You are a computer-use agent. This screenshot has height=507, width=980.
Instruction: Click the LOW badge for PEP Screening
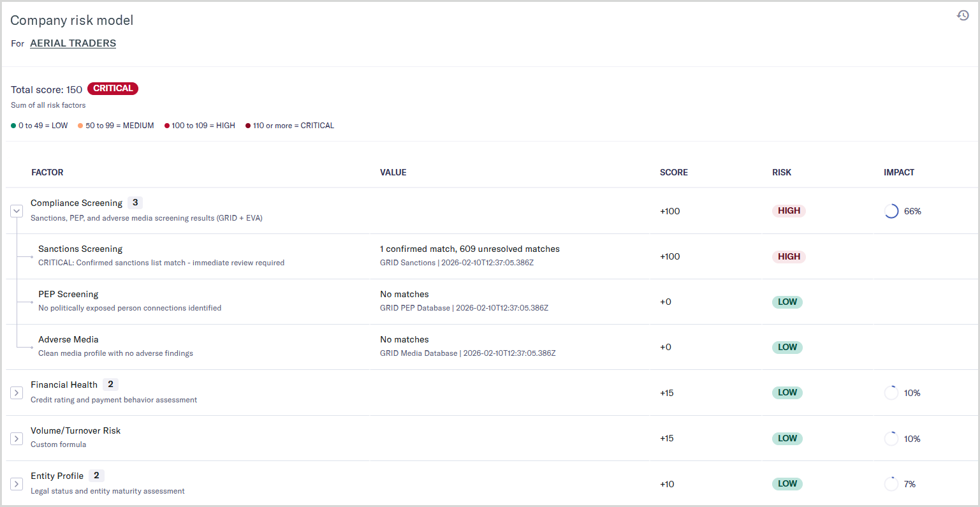point(787,302)
